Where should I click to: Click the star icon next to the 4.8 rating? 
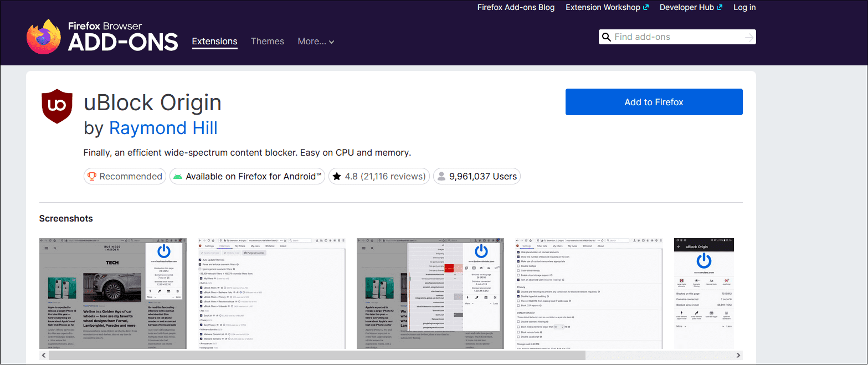[337, 176]
